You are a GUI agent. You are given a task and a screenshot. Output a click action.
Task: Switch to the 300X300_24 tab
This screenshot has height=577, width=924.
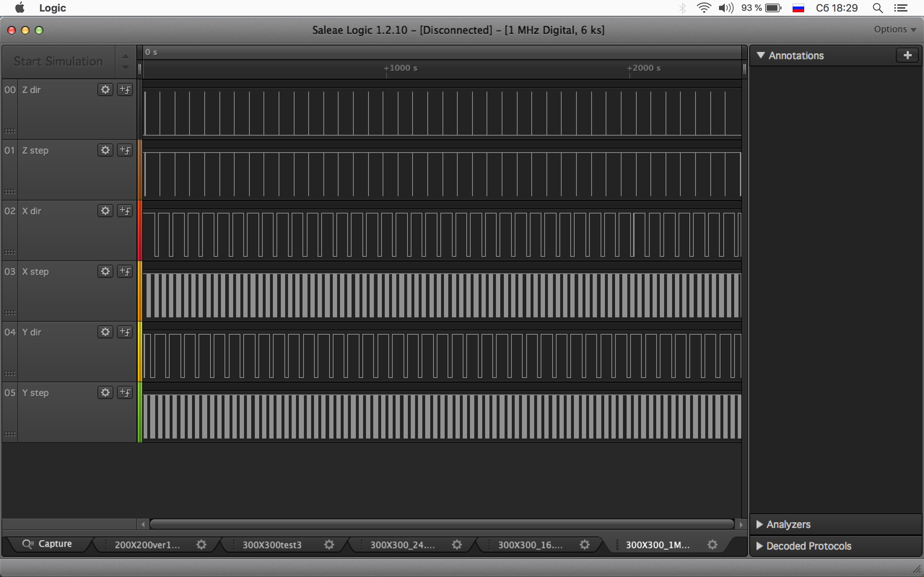tap(402, 545)
